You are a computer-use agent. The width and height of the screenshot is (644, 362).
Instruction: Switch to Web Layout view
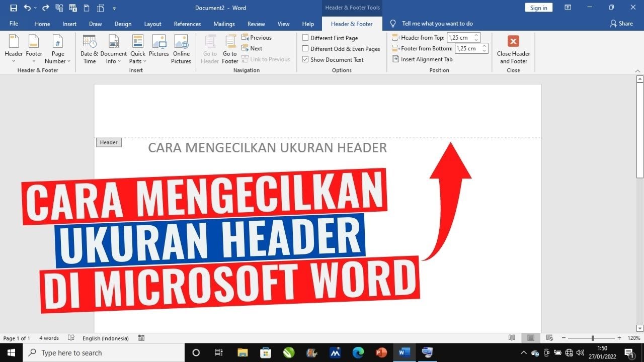pyautogui.click(x=549, y=338)
